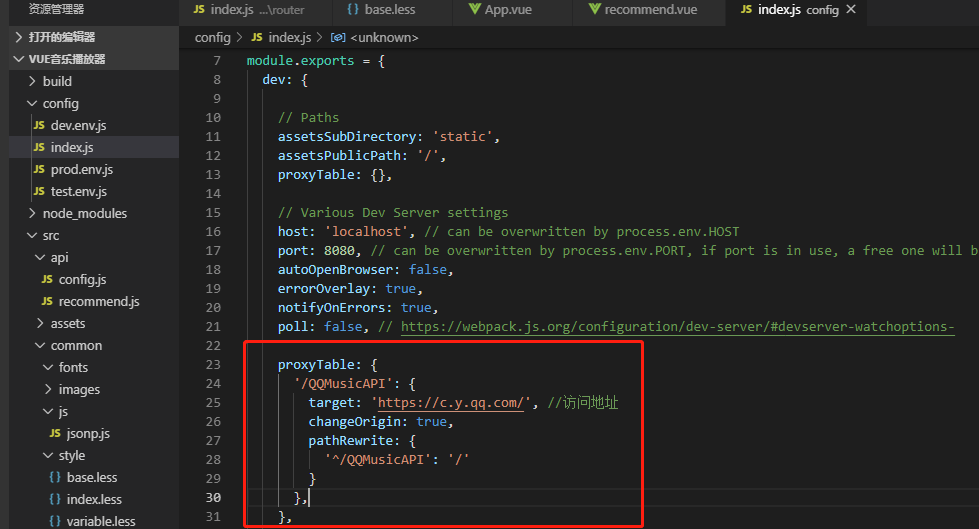Screen dimensions: 979x529
Task: Open recommend.js file in explorer
Action: [99, 301]
